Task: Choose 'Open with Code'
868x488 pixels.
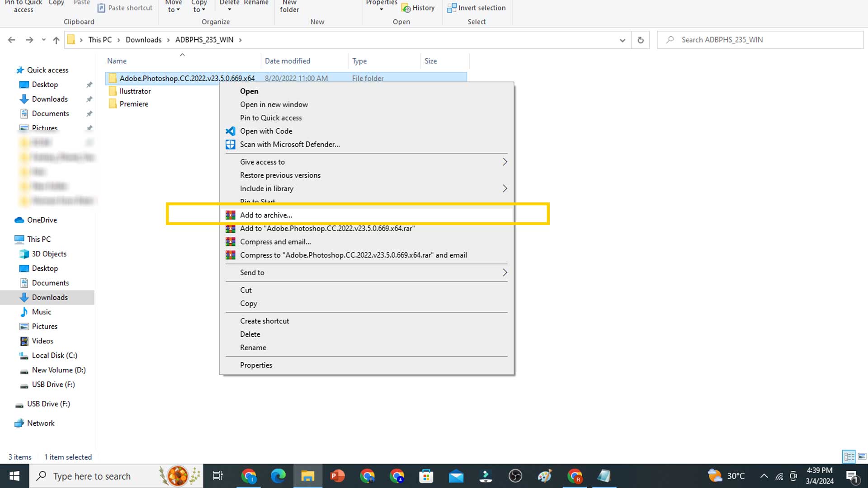Action: (x=266, y=131)
